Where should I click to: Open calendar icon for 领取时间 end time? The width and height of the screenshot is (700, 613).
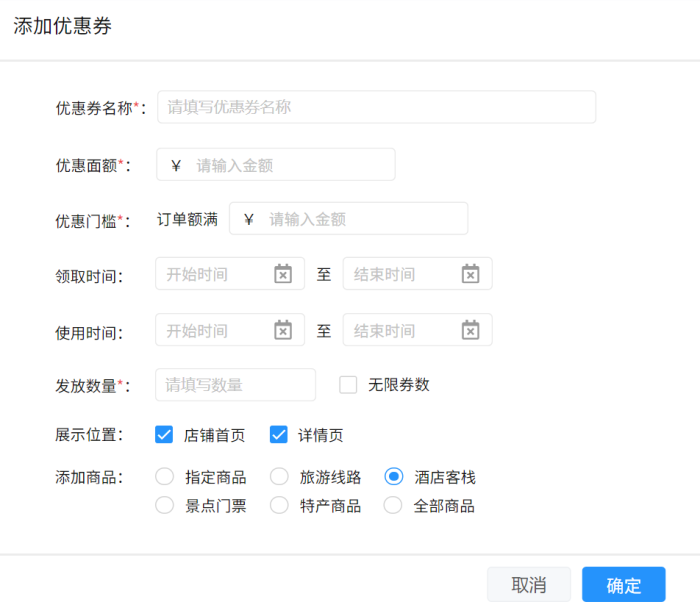click(x=471, y=274)
